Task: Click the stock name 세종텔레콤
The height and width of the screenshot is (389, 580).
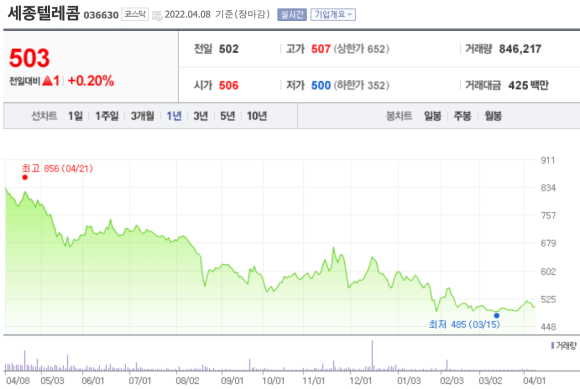Action: click(x=44, y=13)
